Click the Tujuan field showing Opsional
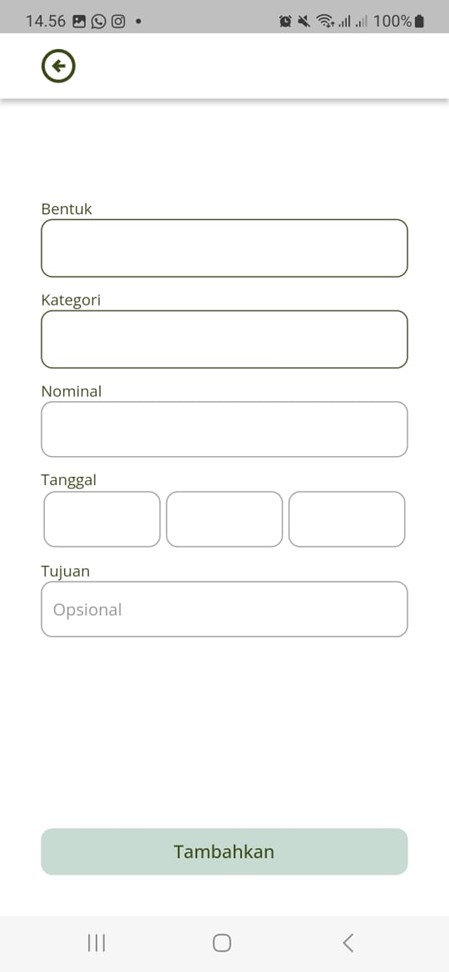 [224, 609]
